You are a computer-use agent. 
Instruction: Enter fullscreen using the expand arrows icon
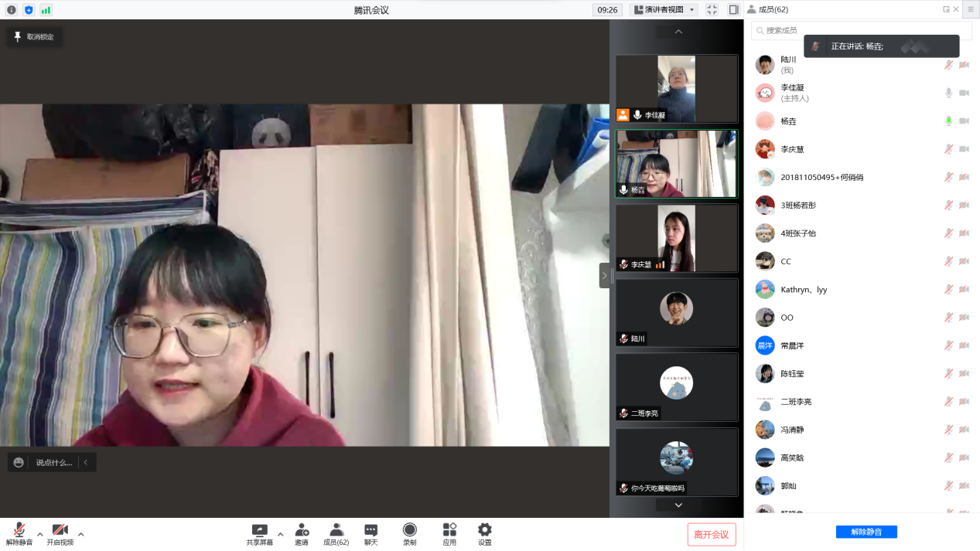(x=712, y=10)
